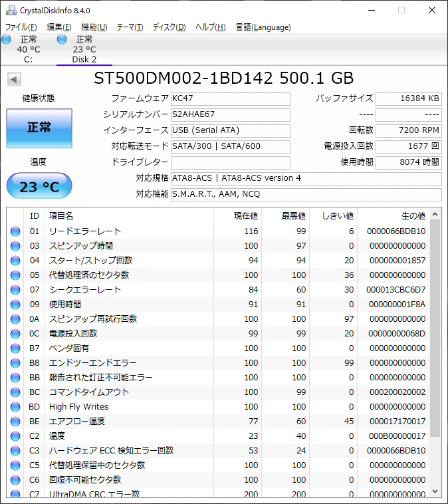Screen dimensions: 448x504
Task: Click the 対応転送モード field SATA/300 | SATA/600
Action: click(x=231, y=146)
